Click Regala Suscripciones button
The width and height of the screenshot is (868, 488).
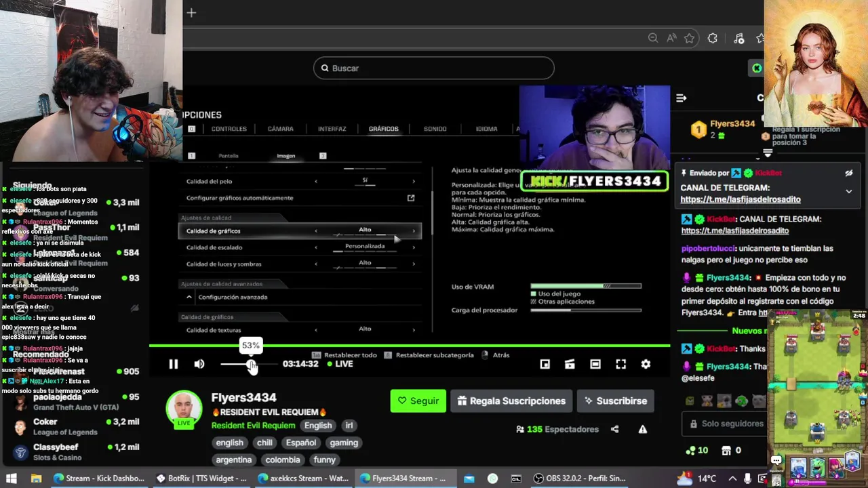pyautogui.click(x=511, y=401)
